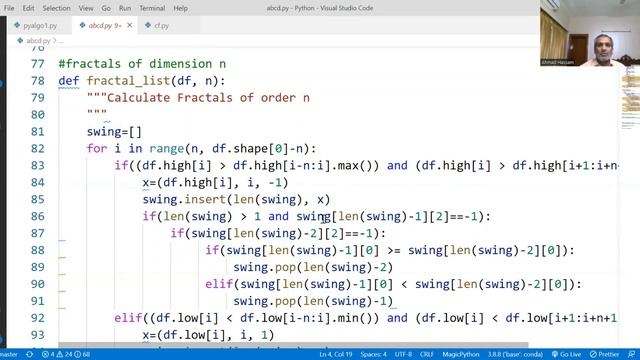Change the MagicPython language mode
Image resolution: width=640 pixels, height=360 pixels.
click(x=460, y=354)
